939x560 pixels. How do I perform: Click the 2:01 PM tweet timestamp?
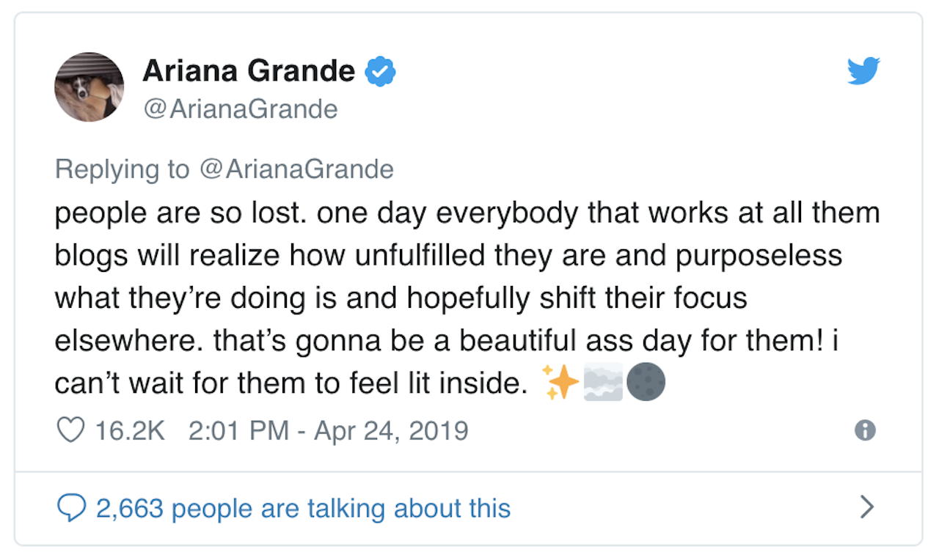coord(238,430)
